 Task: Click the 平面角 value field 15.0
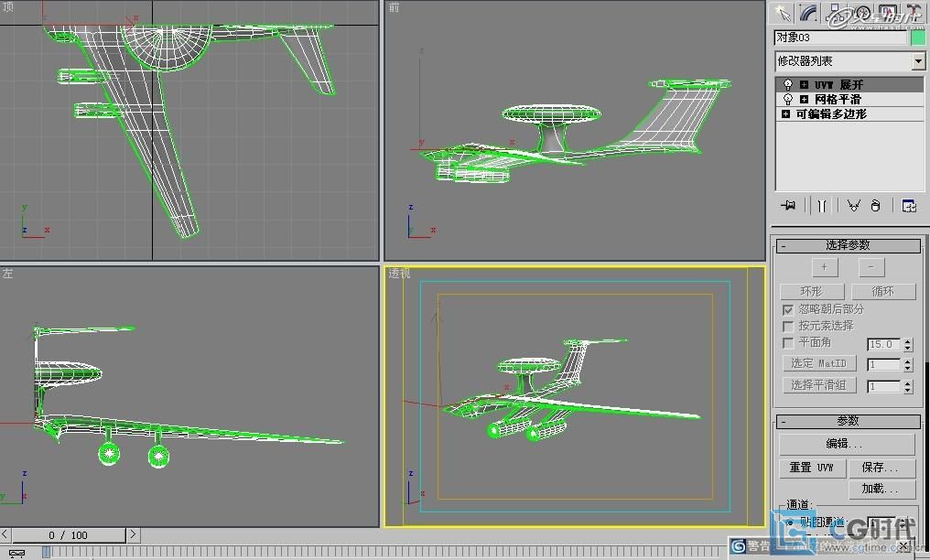pyautogui.click(x=883, y=344)
